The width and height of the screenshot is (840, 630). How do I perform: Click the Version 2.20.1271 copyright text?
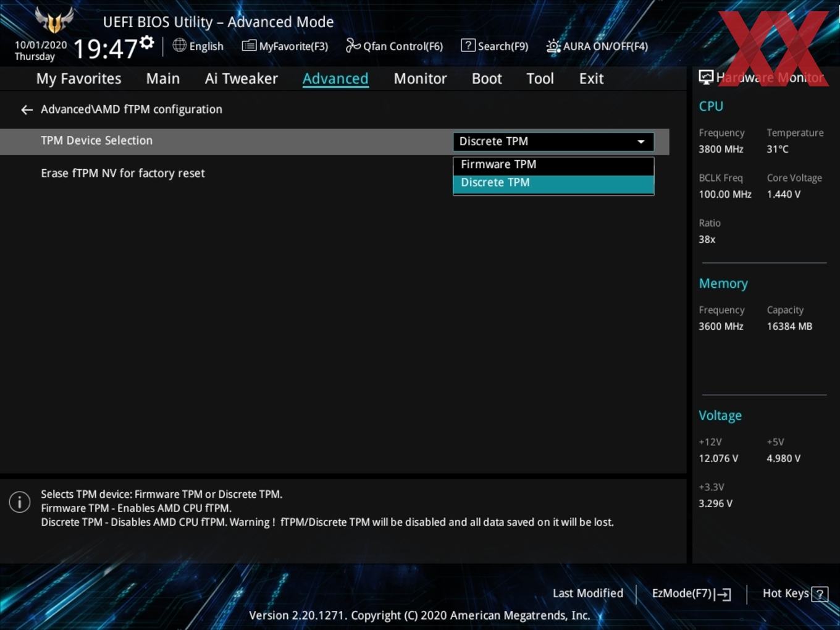(419, 616)
